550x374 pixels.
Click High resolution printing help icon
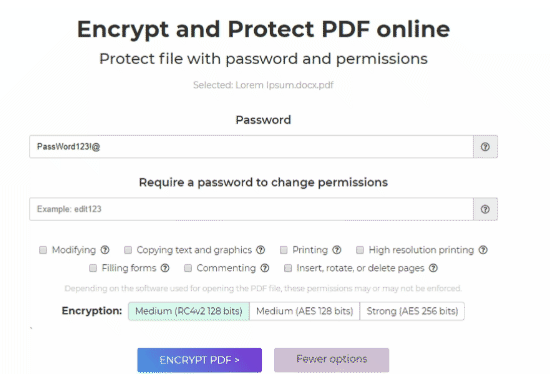click(x=483, y=250)
